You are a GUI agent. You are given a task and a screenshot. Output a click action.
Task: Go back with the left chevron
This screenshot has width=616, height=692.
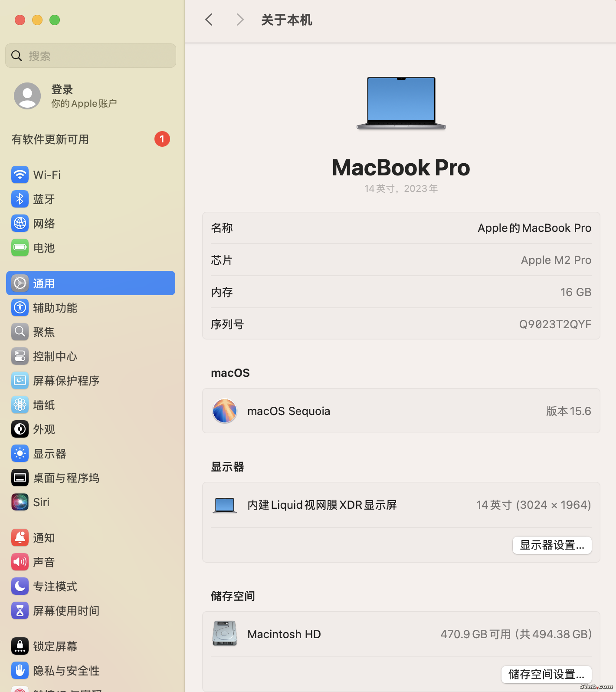point(209,20)
